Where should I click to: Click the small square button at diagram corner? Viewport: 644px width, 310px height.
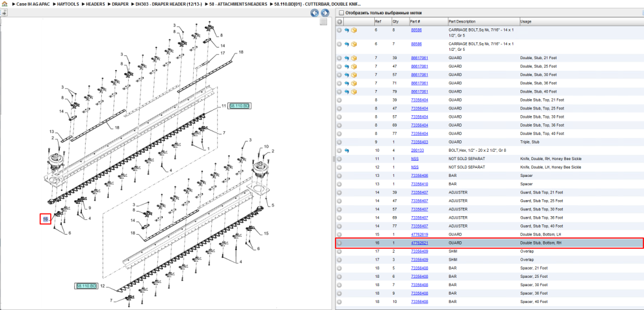[x=324, y=22]
